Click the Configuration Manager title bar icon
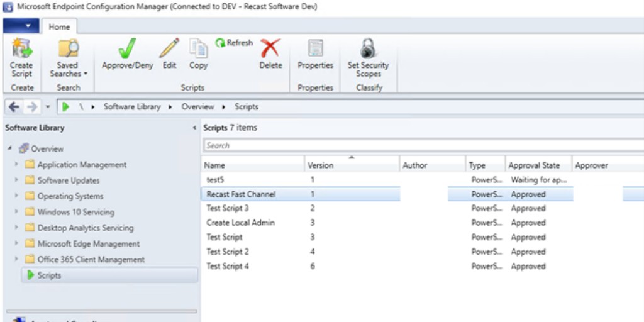 8,7
